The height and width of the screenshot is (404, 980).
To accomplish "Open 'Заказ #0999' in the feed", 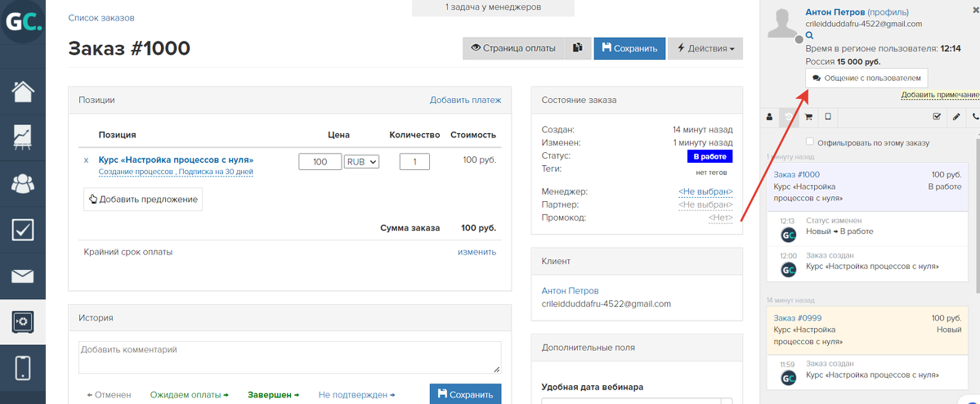I will 797,317.
